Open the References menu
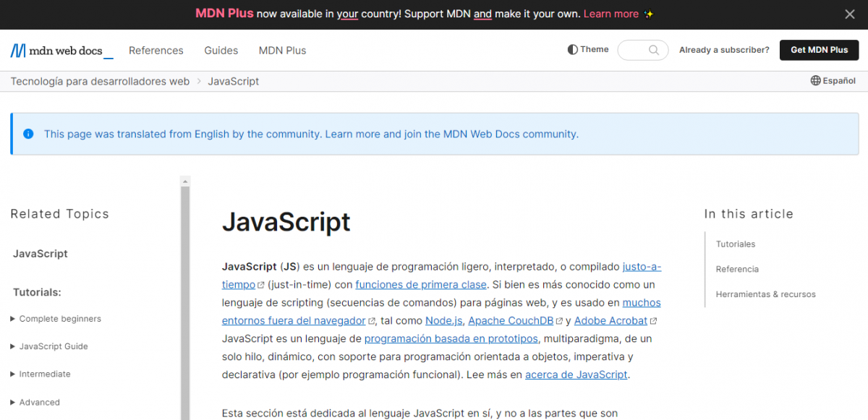This screenshot has height=420, width=868. pyautogui.click(x=156, y=51)
